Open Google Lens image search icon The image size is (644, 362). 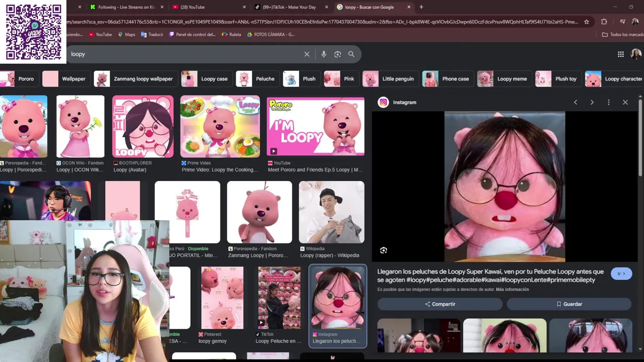click(x=338, y=54)
